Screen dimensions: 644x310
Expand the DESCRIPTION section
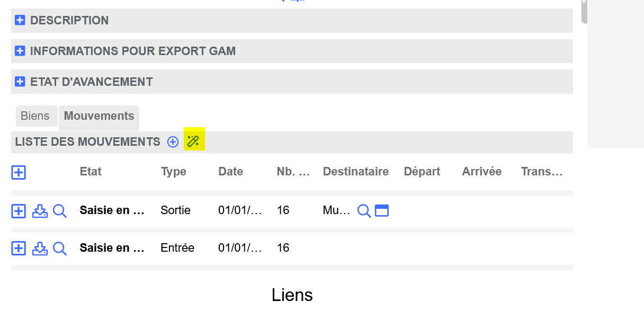20,21
